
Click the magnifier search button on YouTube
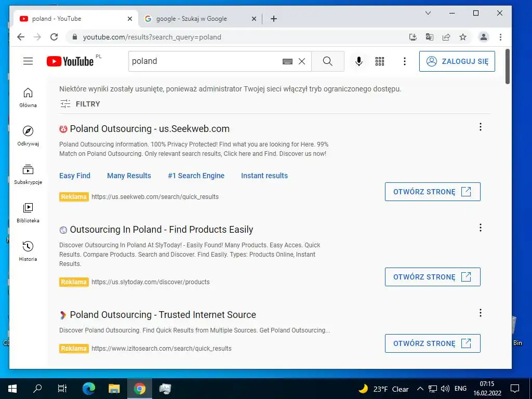tap(328, 61)
